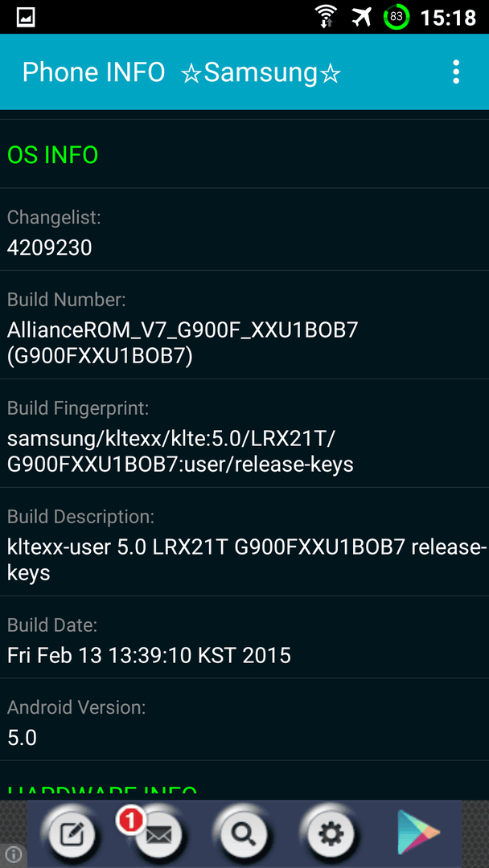The height and width of the screenshot is (868, 489).
Task: Open the gear settings icon
Action: pyautogui.click(x=331, y=834)
